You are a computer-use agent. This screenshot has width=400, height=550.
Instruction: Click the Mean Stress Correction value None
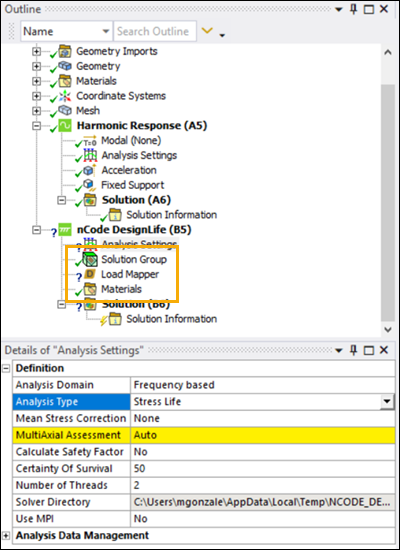(x=263, y=418)
